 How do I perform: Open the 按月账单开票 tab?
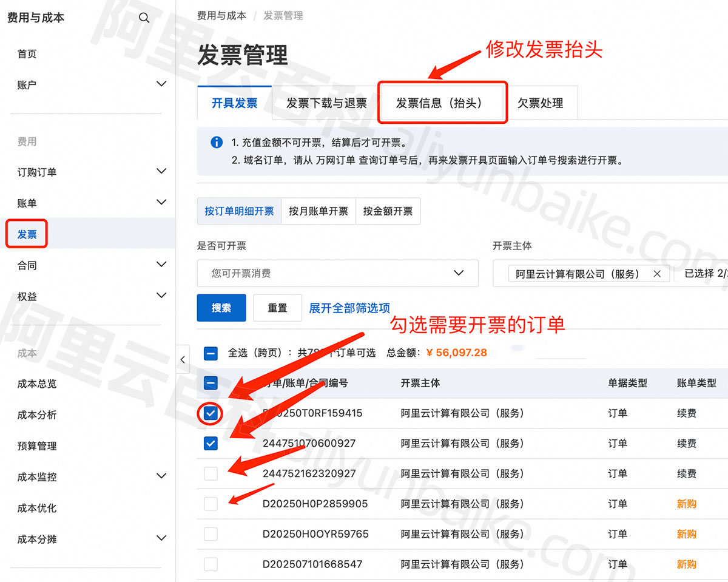(318, 211)
